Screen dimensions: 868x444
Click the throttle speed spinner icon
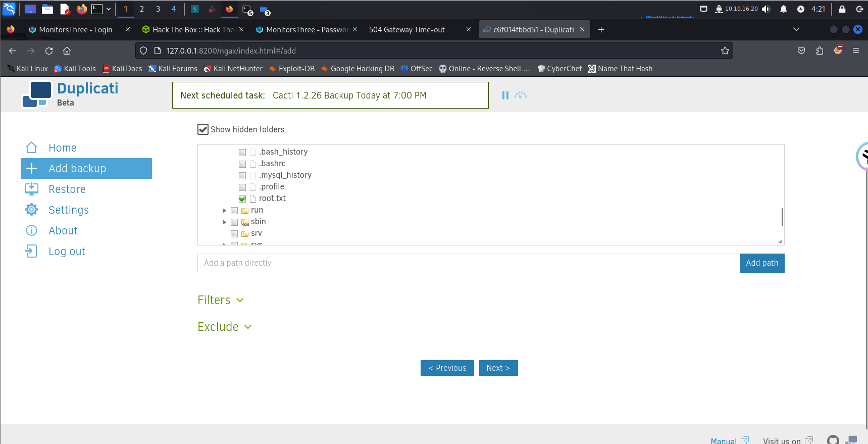(521, 95)
